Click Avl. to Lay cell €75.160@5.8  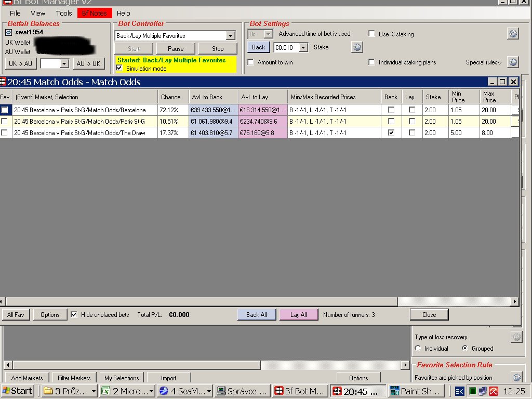coord(262,132)
